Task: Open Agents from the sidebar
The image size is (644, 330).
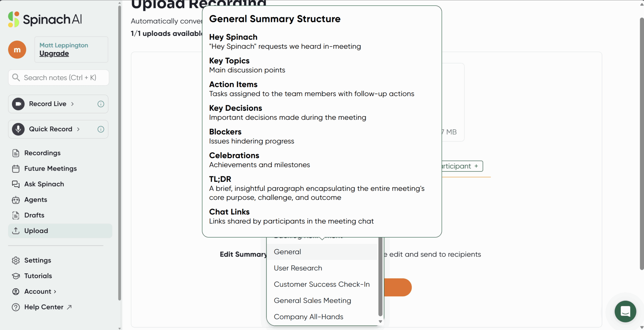Action: [x=36, y=200]
